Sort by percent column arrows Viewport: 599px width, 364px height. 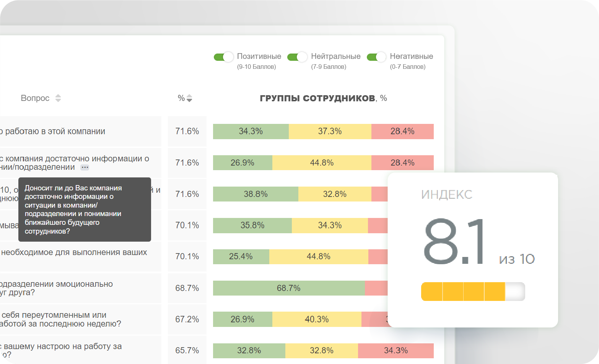coord(189,98)
